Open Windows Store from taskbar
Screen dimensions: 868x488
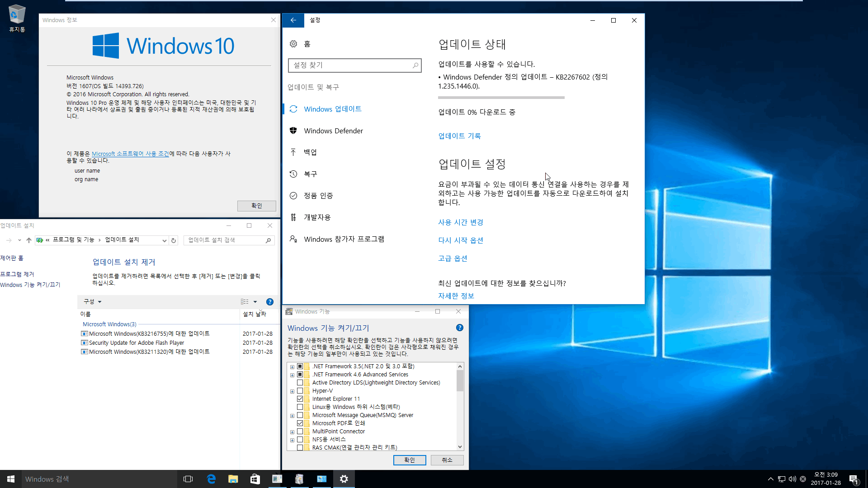pos(255,479)
